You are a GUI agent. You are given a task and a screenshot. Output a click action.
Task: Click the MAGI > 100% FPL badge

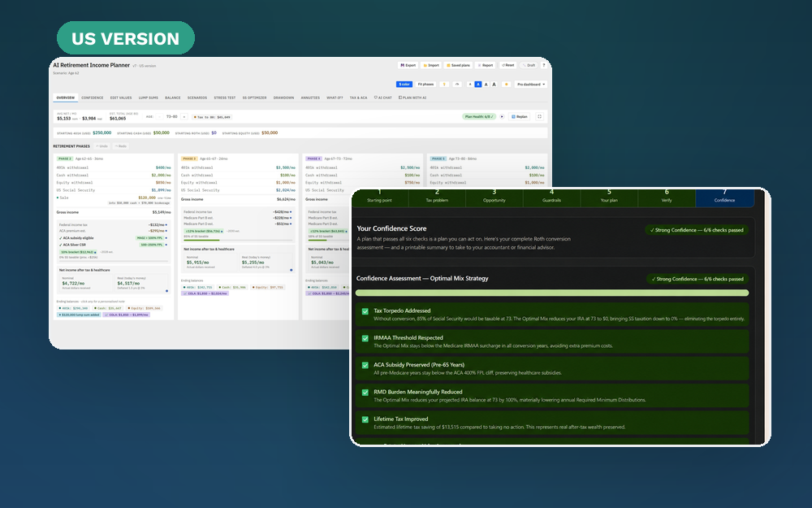[x=150, y=238]
